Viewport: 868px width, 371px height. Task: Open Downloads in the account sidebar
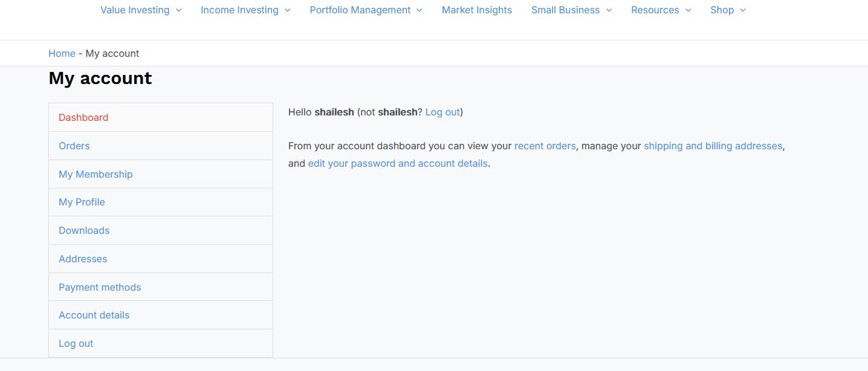161,230
